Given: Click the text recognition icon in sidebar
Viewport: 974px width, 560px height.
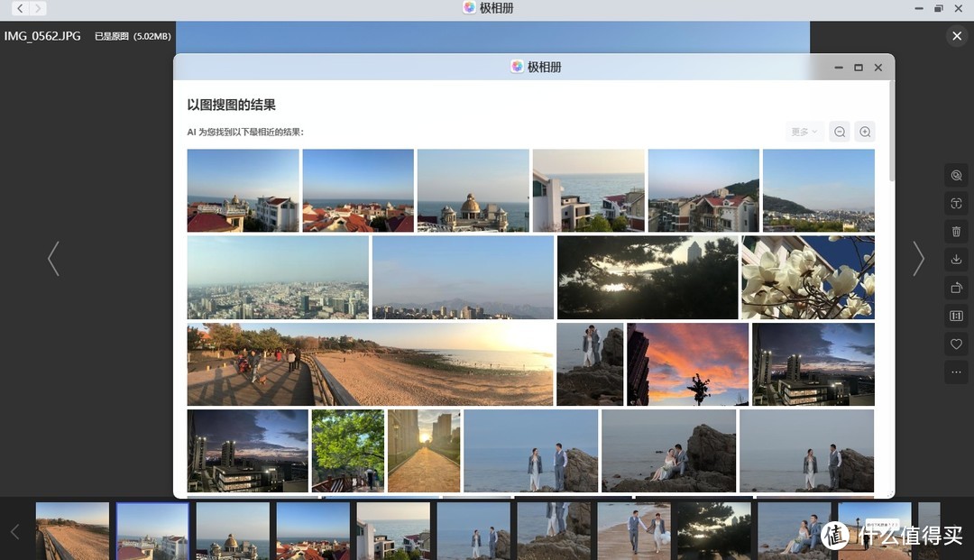Looking at the screenshot, I should (956, 204).
